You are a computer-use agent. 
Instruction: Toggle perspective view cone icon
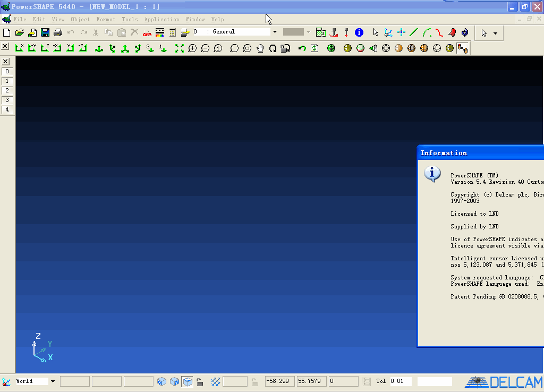coord(373,48)
